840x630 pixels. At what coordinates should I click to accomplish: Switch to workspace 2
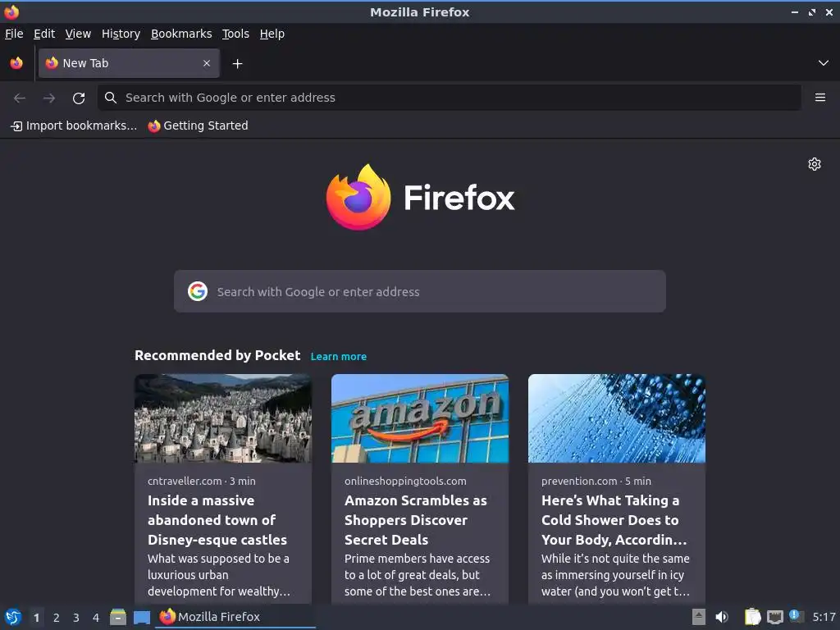pyautogui.click(x=57, y=617)
